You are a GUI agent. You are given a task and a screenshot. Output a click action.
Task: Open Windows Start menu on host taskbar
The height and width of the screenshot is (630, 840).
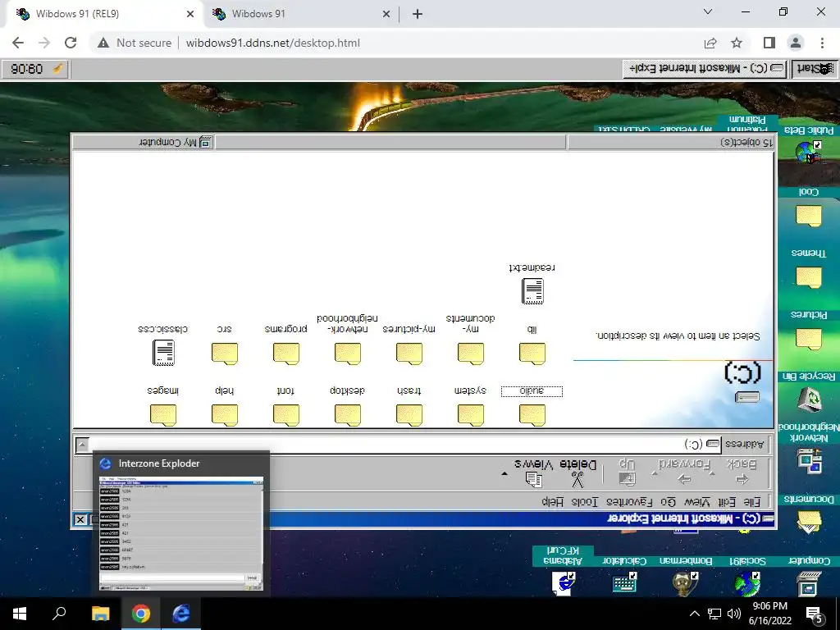click(x=20, y=614)
